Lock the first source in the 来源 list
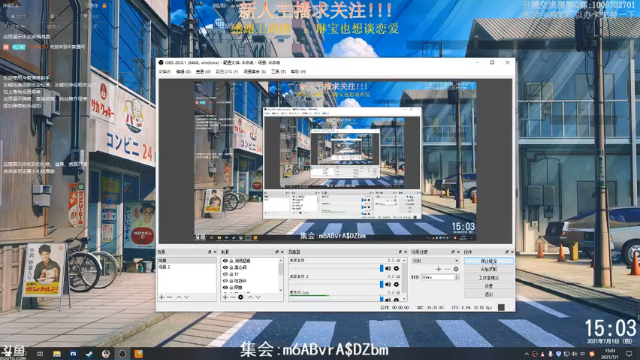Viewport: 640px width, 360px height. click(x=231, y=261)
